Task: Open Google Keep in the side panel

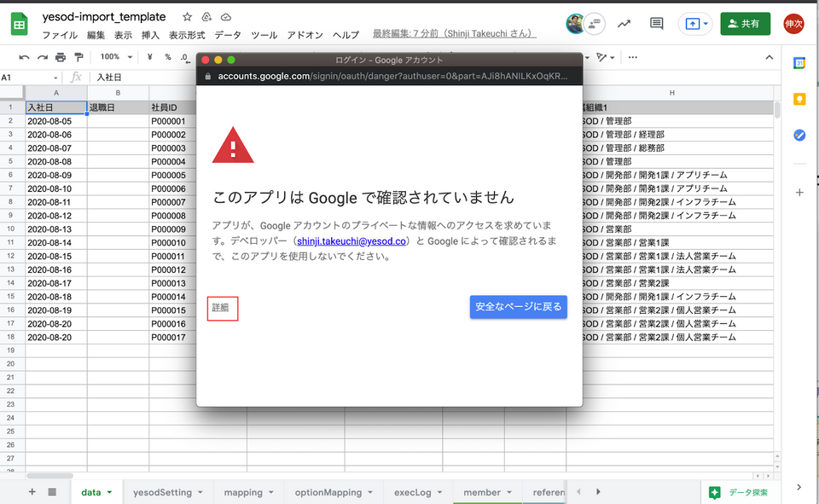Action: pyautogui.click(x=799, y=99)
